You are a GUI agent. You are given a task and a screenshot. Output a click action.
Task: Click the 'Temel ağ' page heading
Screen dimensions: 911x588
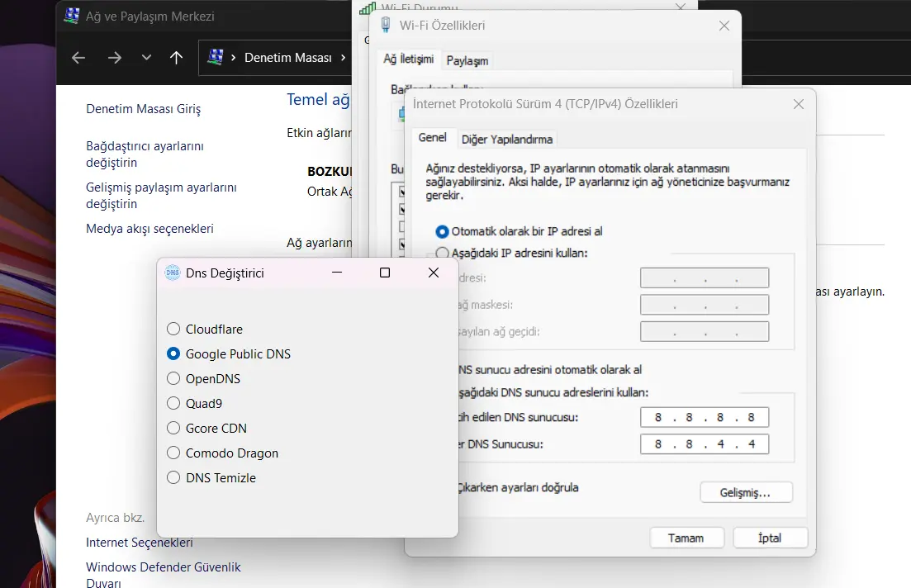tap(318, 99)
